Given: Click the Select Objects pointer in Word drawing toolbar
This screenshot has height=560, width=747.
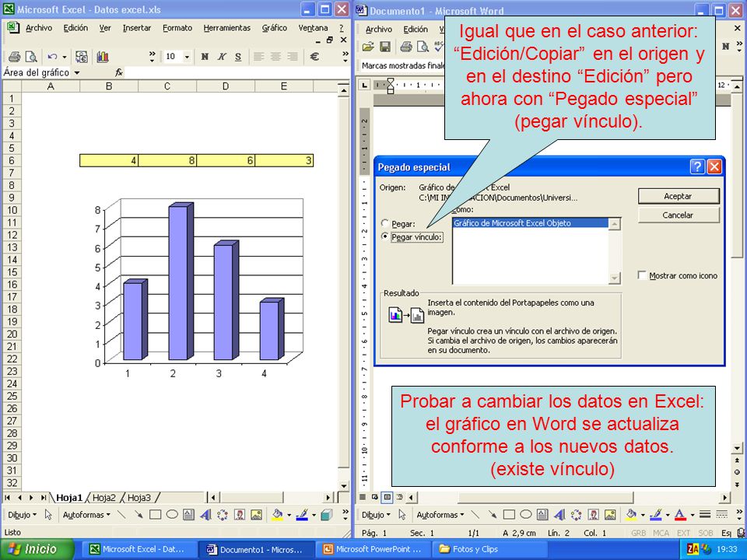Looking at the screenshot, I should 402,515.
